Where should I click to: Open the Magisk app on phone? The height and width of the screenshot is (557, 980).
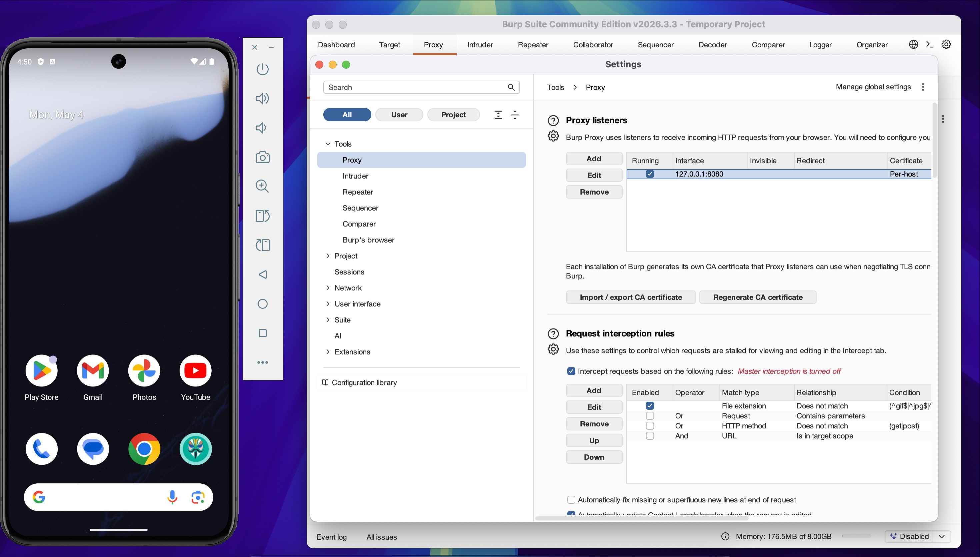196,449
